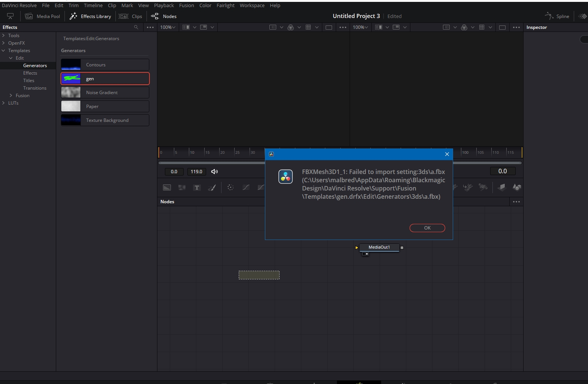
Task: Open the Fairlight menu
Action: pos(226,5)
